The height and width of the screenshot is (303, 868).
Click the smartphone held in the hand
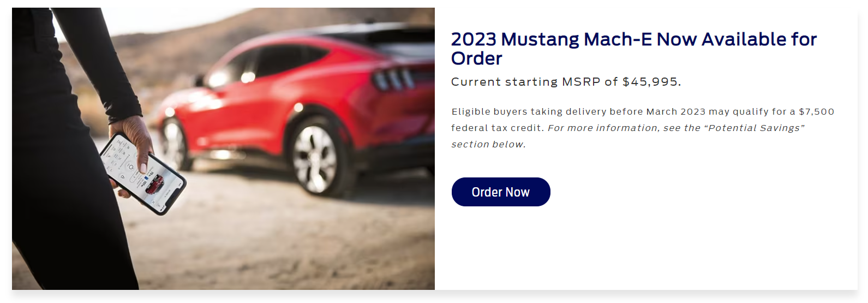coord(143,173)
